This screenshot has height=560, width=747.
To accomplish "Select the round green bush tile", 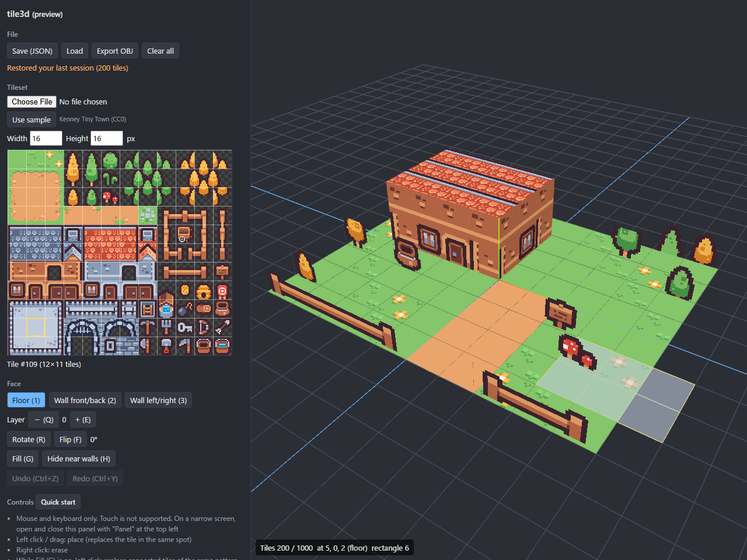I will (x=110, y=159).
